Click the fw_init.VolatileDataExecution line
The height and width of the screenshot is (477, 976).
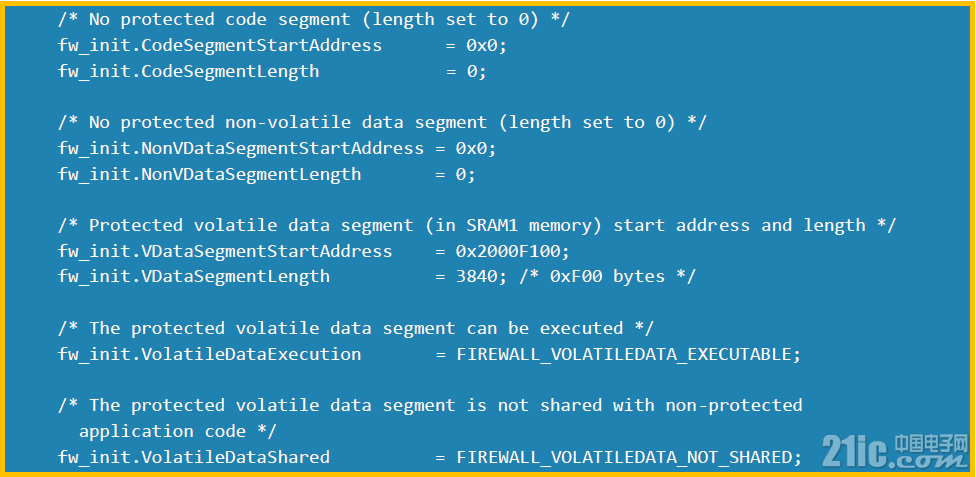click(x=429, y=354)
